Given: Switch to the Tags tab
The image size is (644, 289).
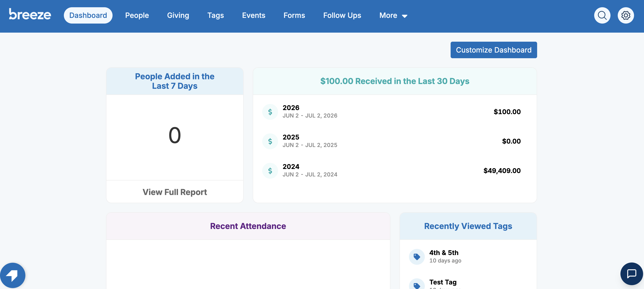Looking at the screenshot, I should coord(216,15).
